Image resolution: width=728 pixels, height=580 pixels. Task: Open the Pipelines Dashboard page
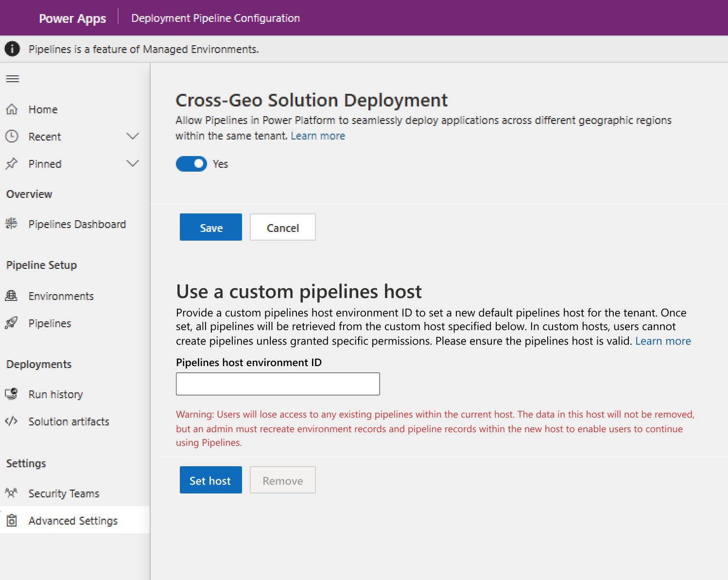77,224
